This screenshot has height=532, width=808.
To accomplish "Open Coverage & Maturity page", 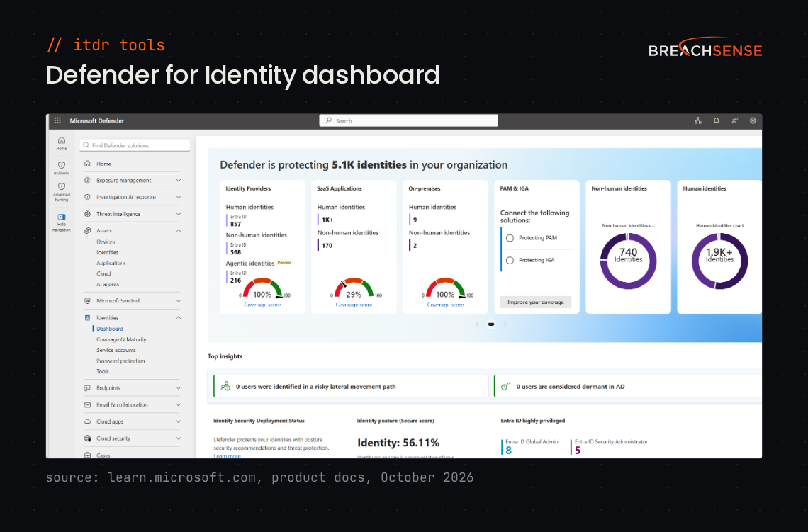I will pos(122,339).
